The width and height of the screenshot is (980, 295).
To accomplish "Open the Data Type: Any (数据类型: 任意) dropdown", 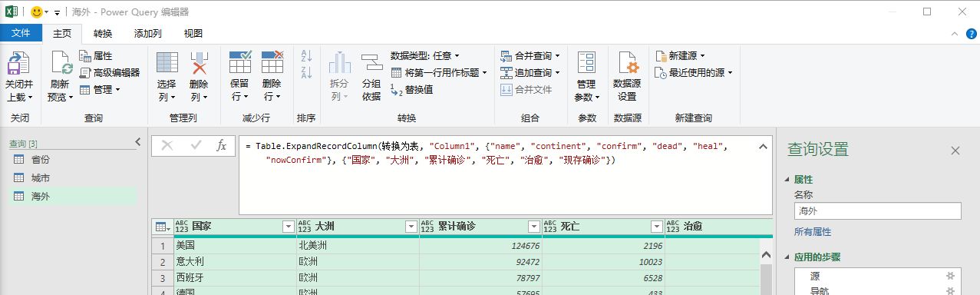I will point(424,55).
